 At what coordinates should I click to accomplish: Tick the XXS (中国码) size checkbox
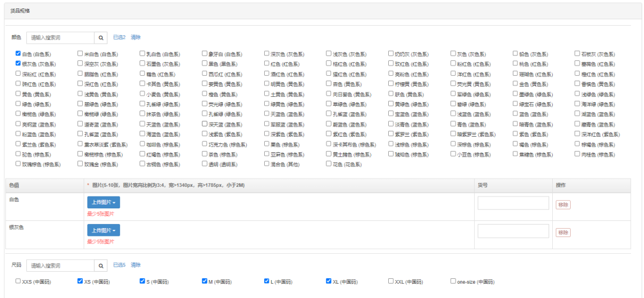click(x=18, y=281)
